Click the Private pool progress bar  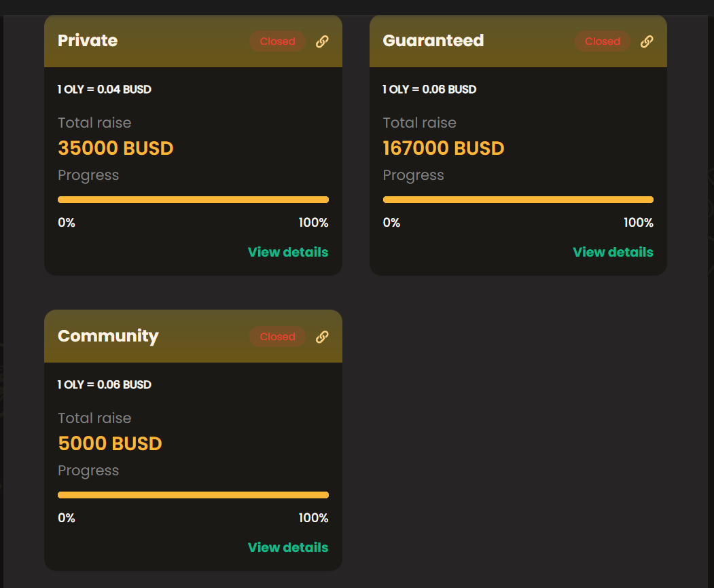[x=193, y=200]
